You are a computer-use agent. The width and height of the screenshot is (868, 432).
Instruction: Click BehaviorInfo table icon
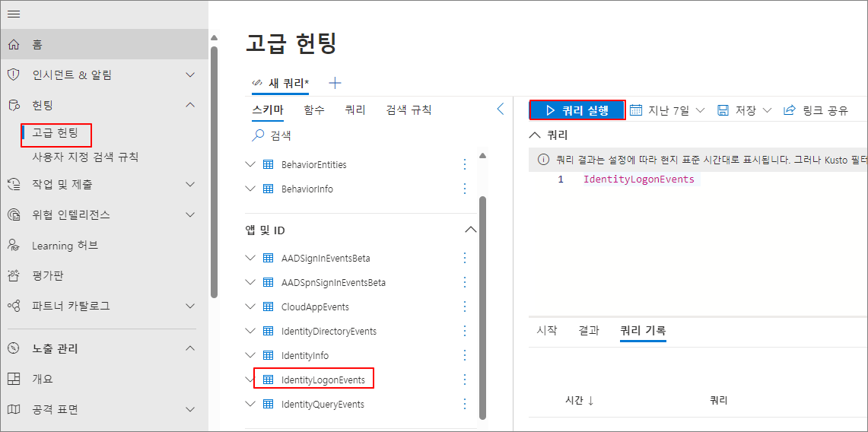point(268,189)
